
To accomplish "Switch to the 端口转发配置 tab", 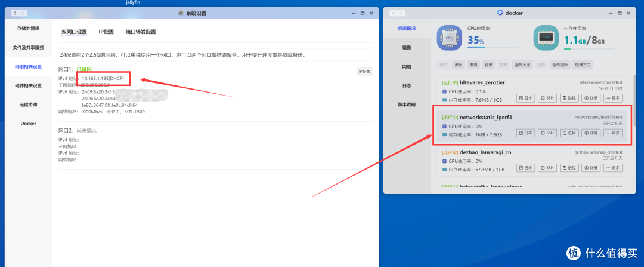I will [140, 32].
